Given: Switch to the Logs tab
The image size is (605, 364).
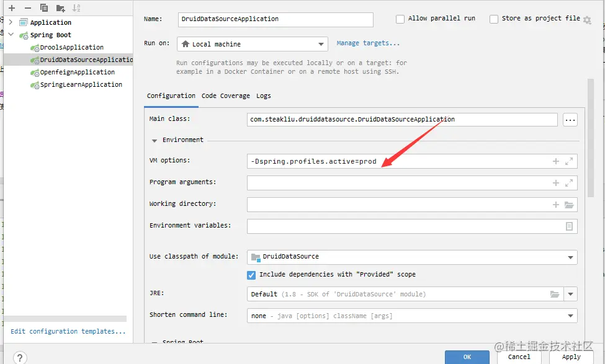Looking at the screenshot, I should click(x=264, y=95).
